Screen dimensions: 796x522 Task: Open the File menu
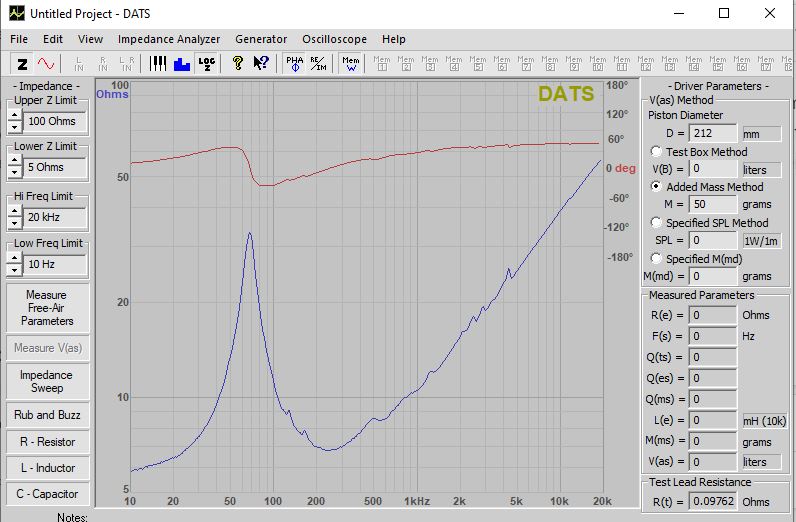(x=19, y=39)
